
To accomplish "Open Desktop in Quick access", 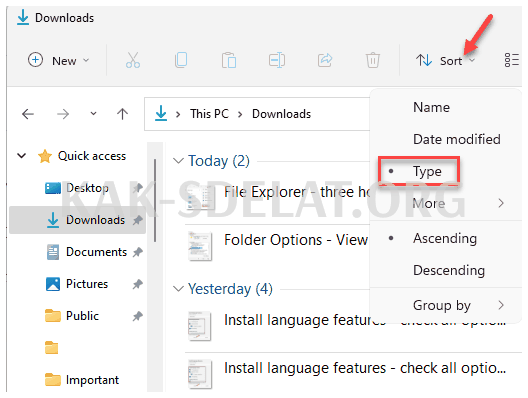I will [x=87, y=188].
